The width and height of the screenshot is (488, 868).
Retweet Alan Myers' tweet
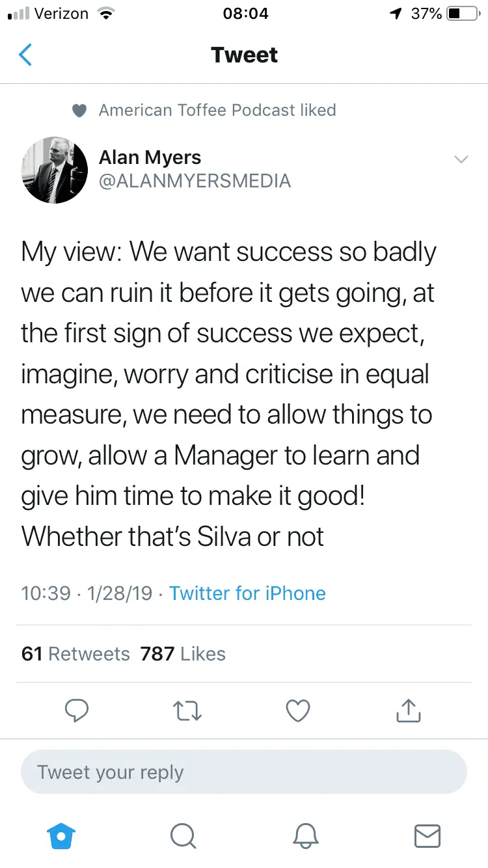coord(188,711)
